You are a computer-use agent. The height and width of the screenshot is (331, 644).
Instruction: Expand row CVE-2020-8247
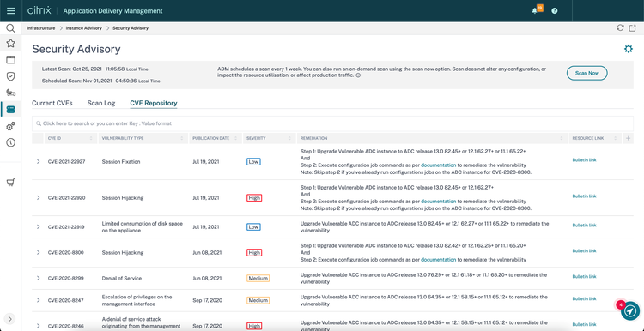[38, 300]
